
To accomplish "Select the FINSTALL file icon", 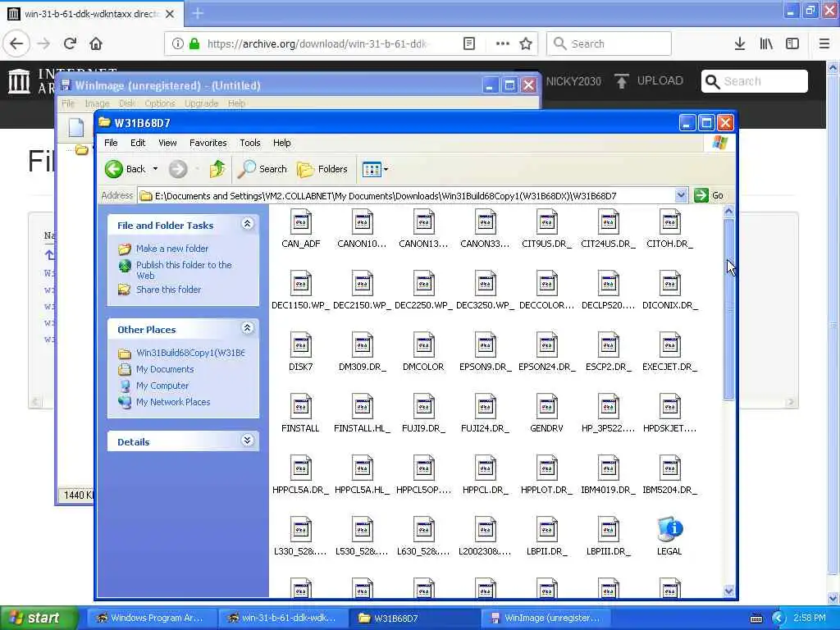I will click(x=300, y=407).
